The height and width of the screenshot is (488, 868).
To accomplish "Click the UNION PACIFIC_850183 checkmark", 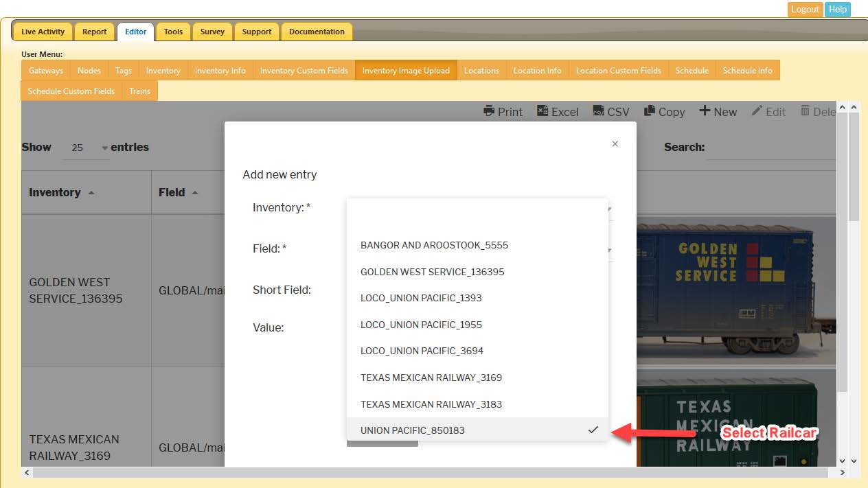I will click(592, 430).
